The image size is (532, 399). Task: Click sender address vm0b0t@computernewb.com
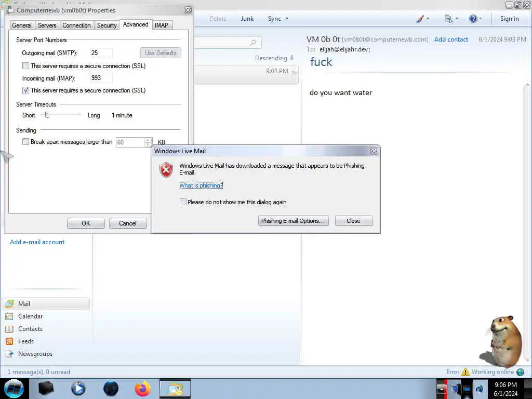pyautogui.click(x=385, y=39)
